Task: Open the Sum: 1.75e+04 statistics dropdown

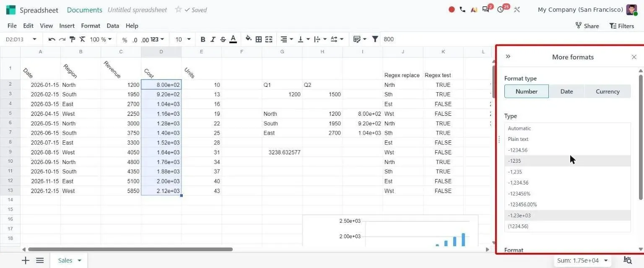Action: [582, 260]
